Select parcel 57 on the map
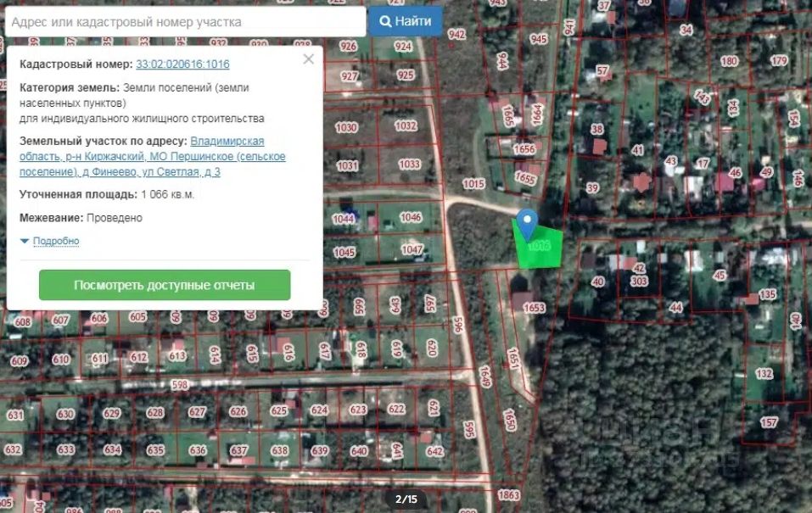This screenshot has width=812, height=513. [602, 70]
